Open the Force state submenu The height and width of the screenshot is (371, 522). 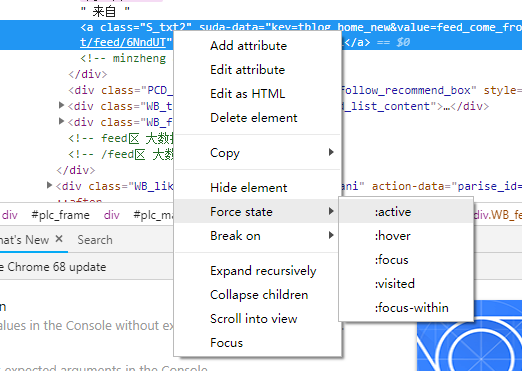257,211
